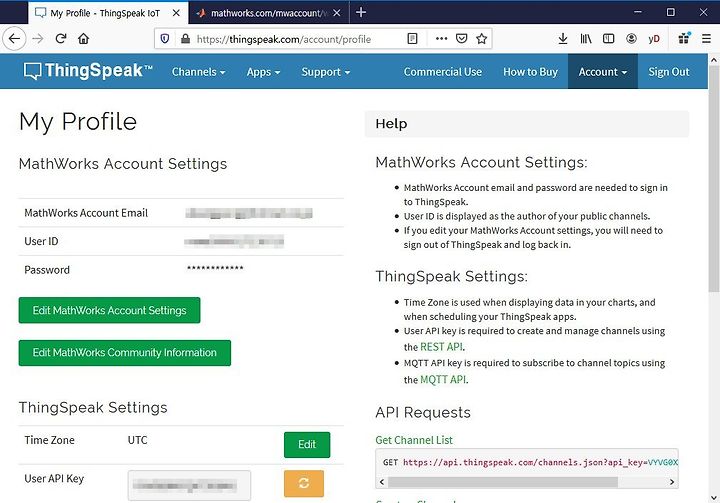Open the MQTT API link

[x=443, y=379]
